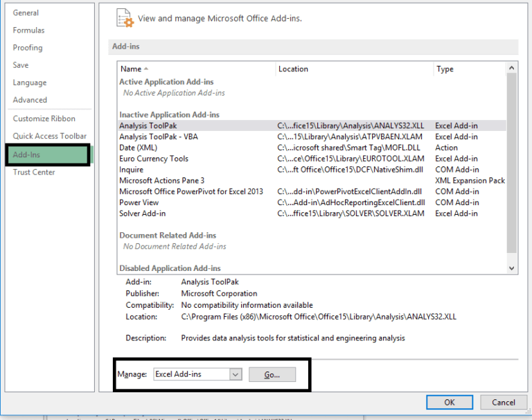Click the MOFL.DLL location cell
Screen dimensions: 532x420
click(348, 148)
